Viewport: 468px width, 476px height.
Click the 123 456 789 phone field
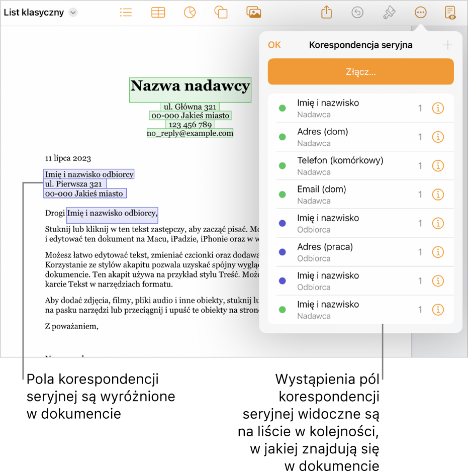coord(190,125)
